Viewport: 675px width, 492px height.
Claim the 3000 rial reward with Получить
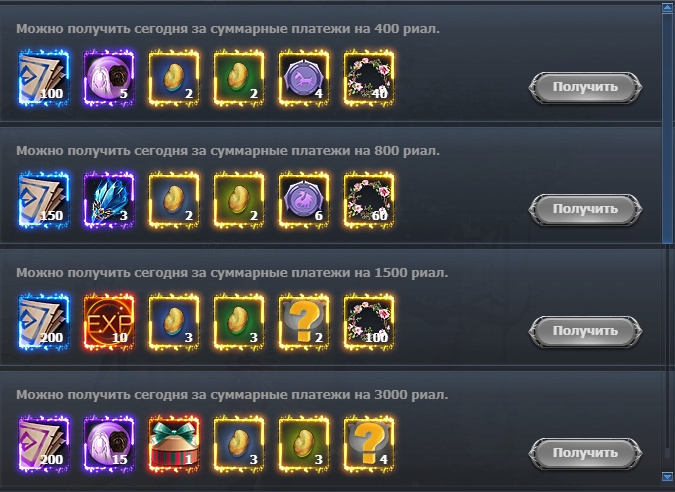[x=585, y=454]
